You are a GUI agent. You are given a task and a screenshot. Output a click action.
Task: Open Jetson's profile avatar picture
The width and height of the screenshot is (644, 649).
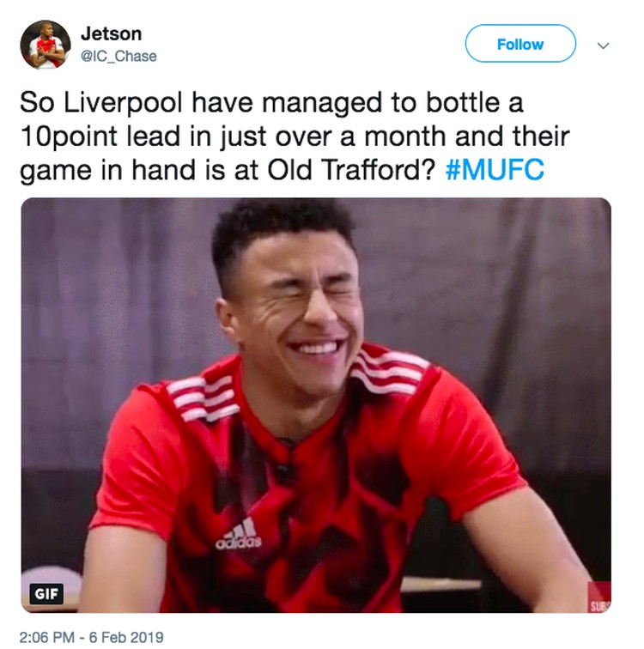click(x=46, y=45)
